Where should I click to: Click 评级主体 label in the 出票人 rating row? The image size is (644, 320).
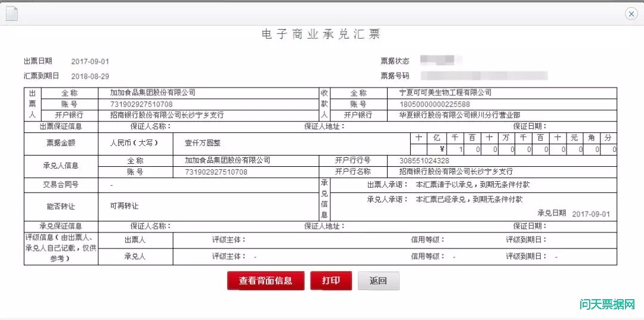[229, 240]
